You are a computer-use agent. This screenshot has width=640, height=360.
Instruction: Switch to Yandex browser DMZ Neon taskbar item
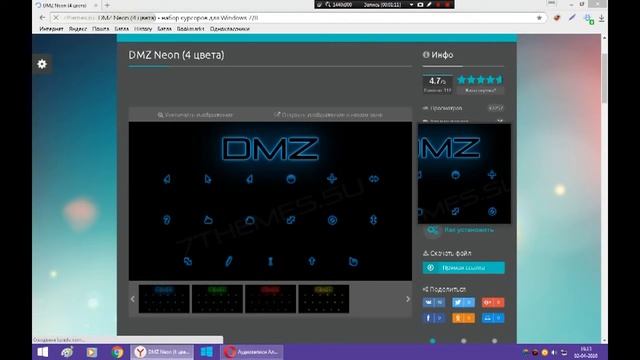[162, 352]
